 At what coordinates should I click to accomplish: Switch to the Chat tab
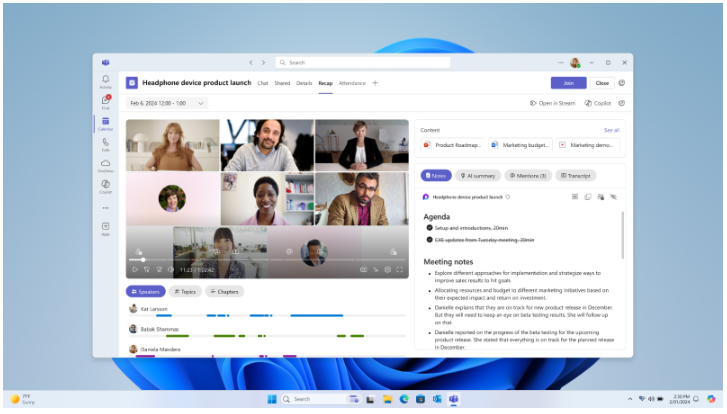point(263,83)
